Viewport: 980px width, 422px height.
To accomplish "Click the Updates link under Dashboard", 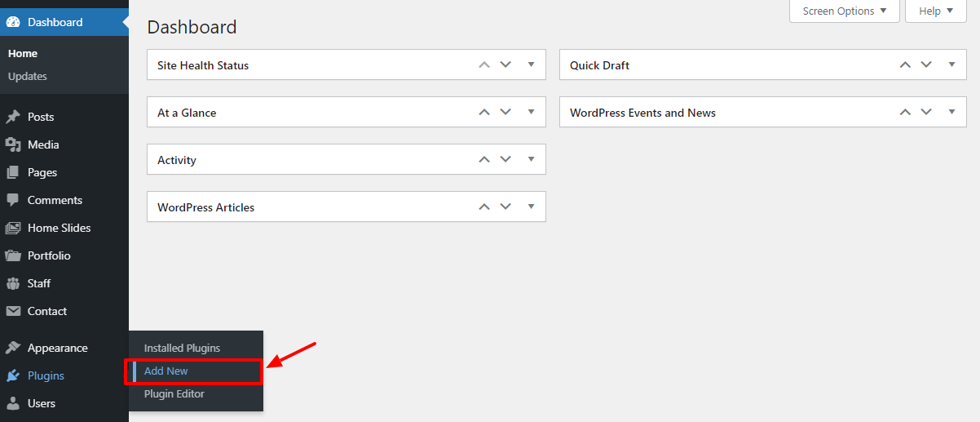I will (28, 76).
